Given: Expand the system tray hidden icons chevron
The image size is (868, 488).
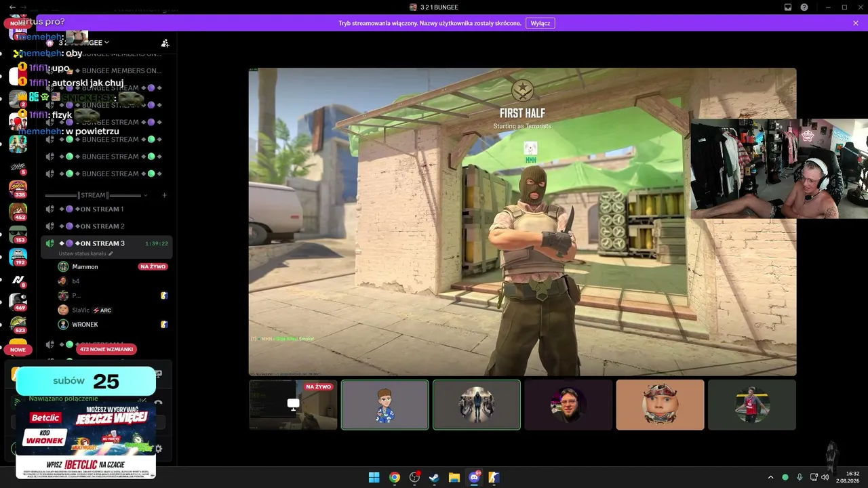Looking at the screenshot, I should click(x=770, y=477).
